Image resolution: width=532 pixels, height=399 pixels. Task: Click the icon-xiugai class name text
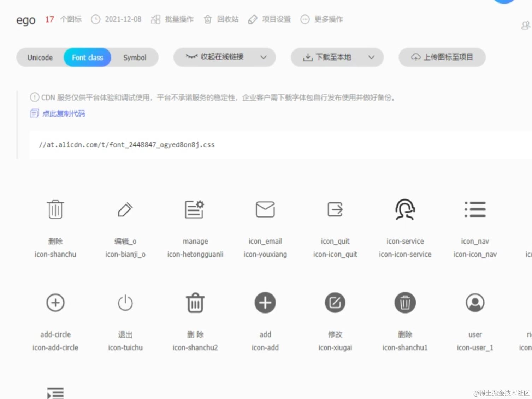(335, 347)
